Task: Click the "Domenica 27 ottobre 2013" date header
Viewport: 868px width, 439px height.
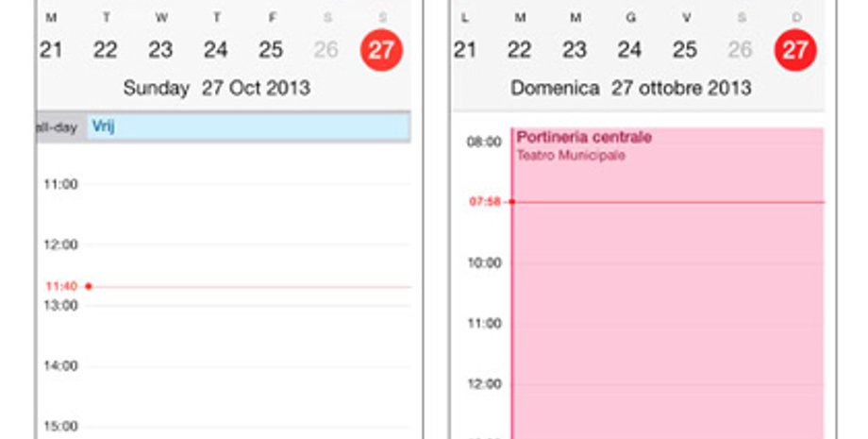Action: [x=630, y=89]
